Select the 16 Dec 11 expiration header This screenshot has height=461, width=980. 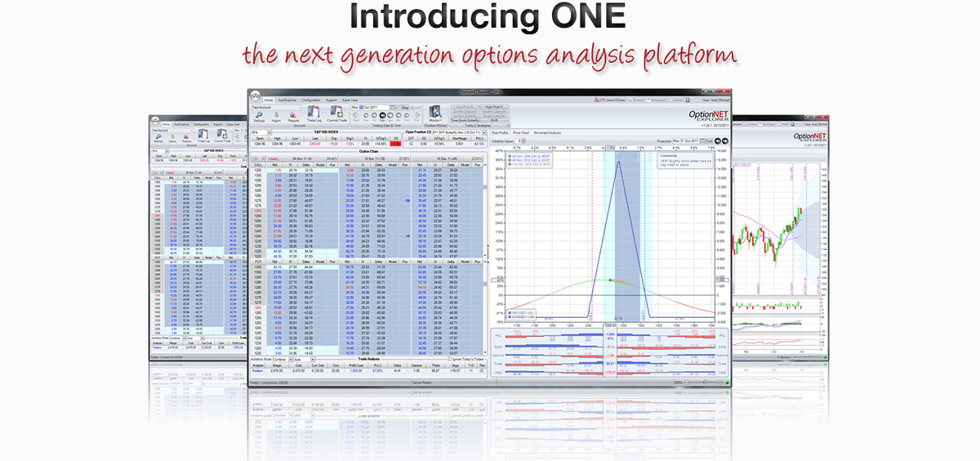[x=447, y=159]
